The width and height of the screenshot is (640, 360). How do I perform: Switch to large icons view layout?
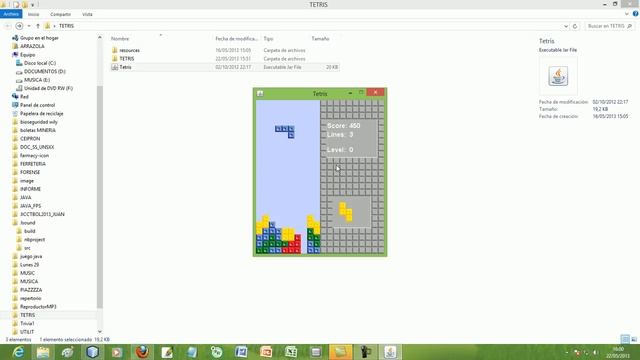click(x=634, y=339)
